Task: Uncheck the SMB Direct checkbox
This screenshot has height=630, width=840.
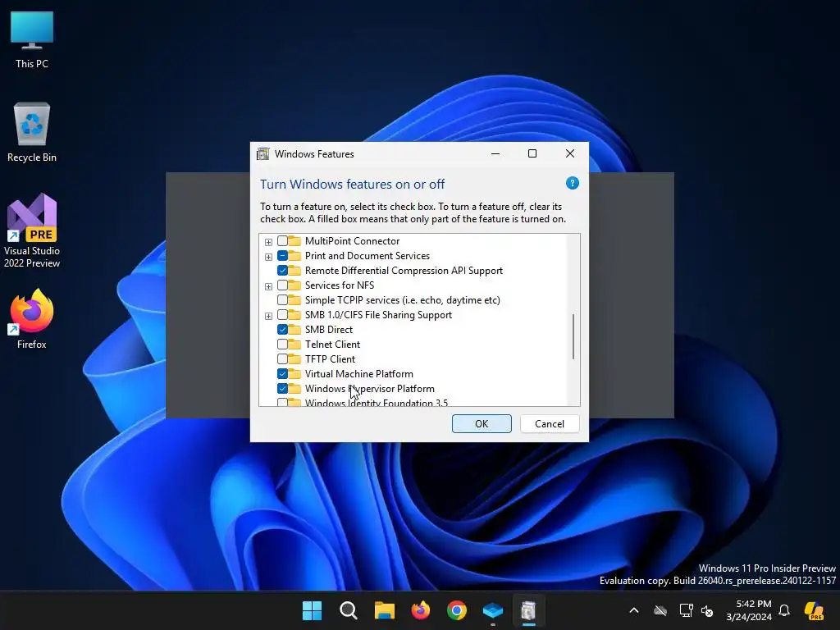Action: 282,330
